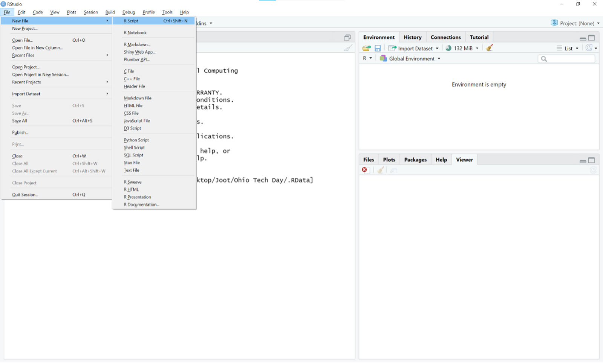
Task: Click the save workspace floppy disk icon
Action: tap(378, 48)
